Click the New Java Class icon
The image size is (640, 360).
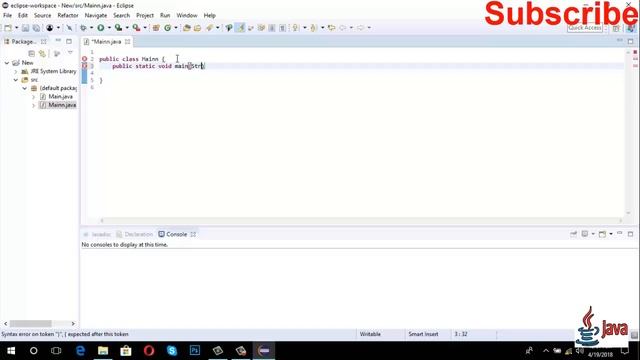167,28
